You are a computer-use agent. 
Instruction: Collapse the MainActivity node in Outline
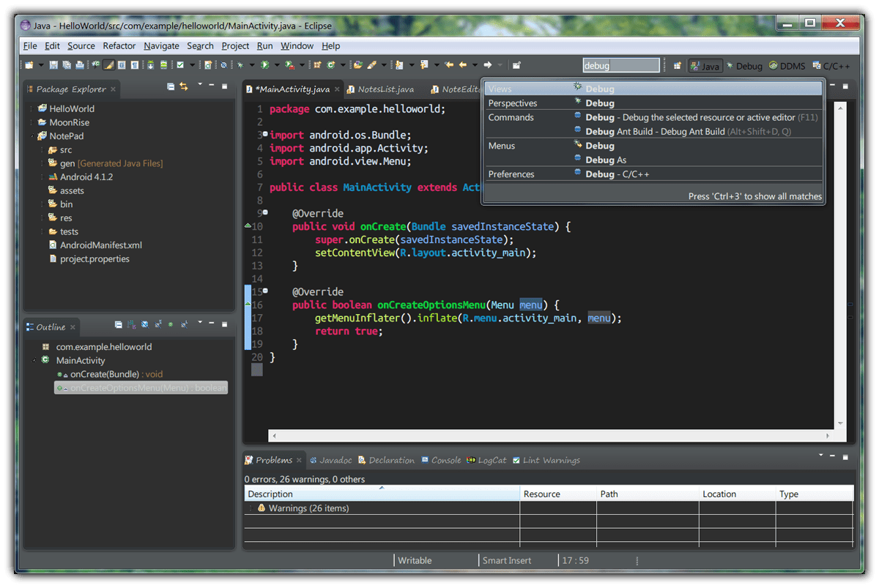click(34, 360)
